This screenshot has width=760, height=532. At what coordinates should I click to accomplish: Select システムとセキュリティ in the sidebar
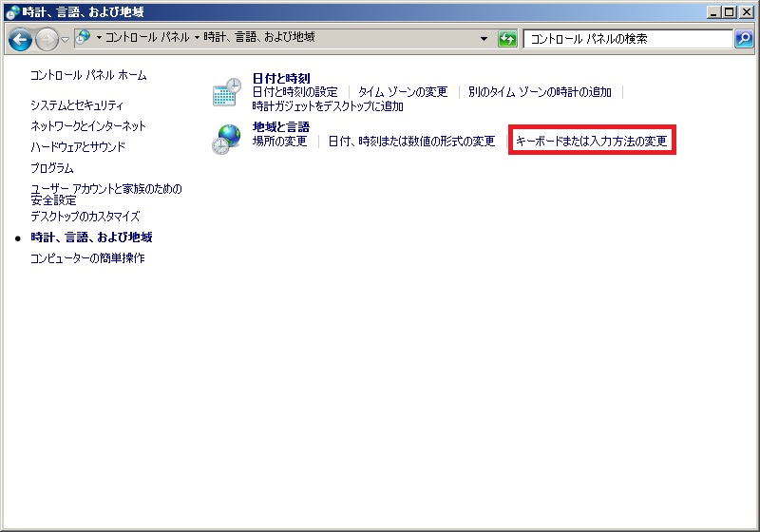pos(77,105)
